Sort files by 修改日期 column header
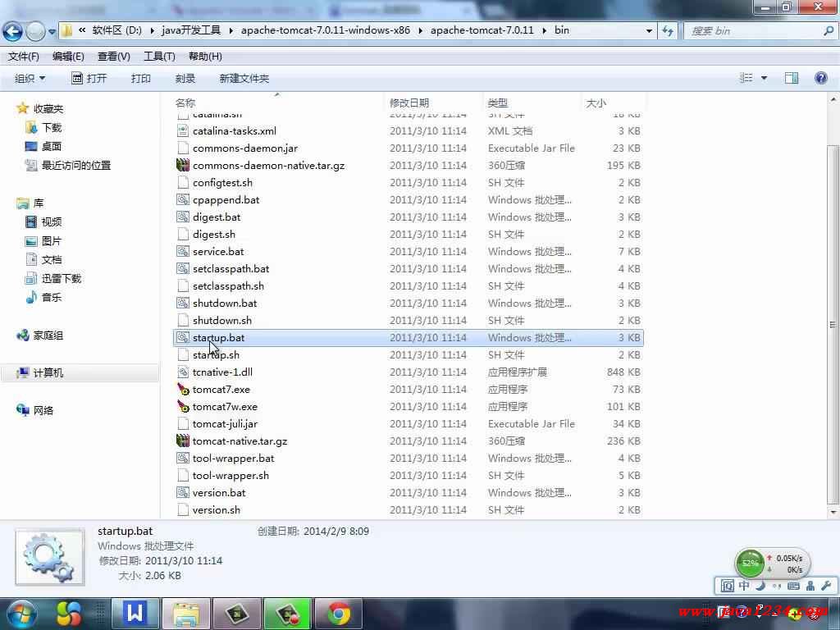Screen dimensions: 840x630 coord(409,103)
